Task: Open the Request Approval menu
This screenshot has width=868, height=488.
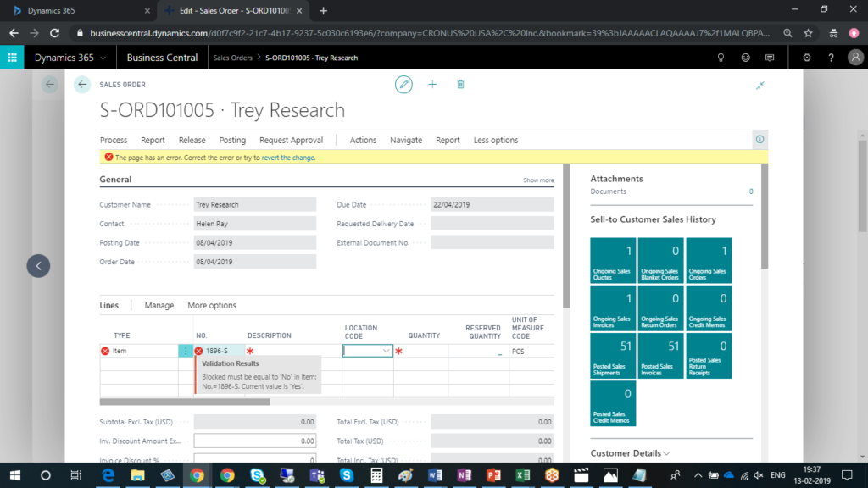Action: point(291,140)
